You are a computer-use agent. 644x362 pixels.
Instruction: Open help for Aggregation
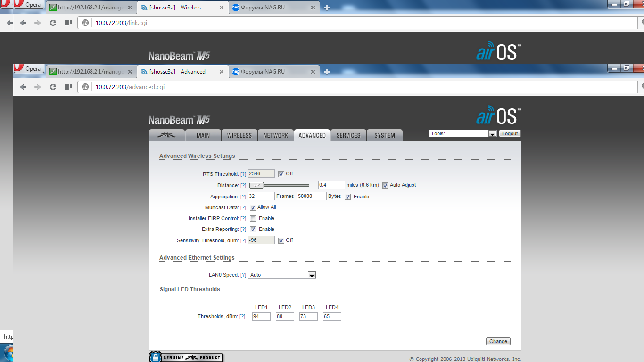point(243,197)
